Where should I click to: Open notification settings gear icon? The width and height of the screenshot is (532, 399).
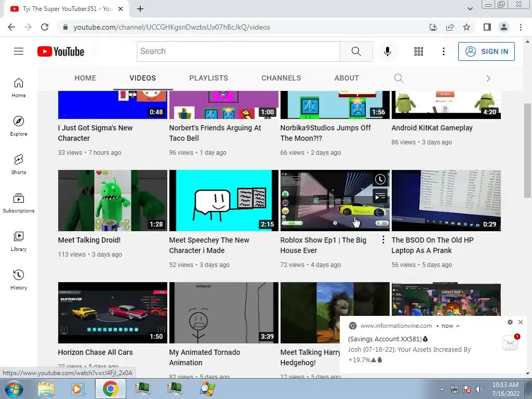pyautogui.click(x=510, y=322)
